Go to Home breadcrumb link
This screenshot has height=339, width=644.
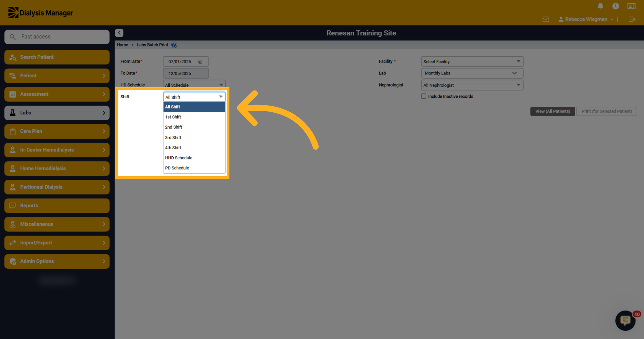pos(122,45)
